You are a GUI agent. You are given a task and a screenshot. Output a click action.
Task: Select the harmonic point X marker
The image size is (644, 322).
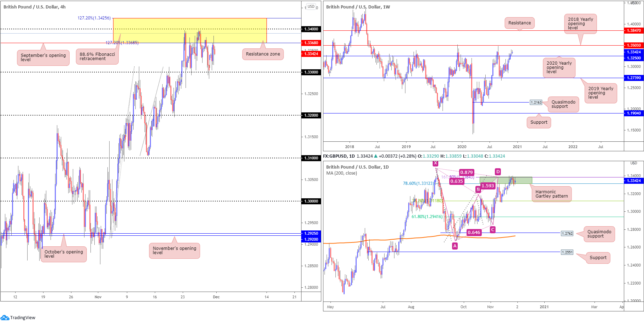[x=435, y=163]
